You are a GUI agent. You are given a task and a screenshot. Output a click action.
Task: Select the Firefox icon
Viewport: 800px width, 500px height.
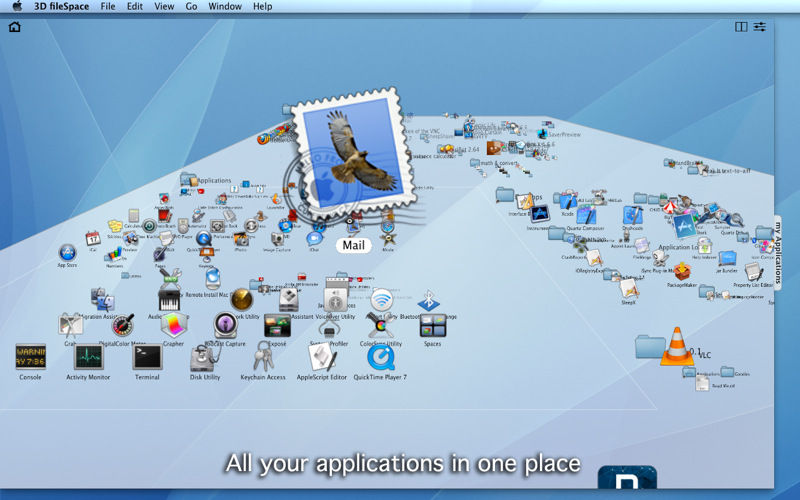coord(263,139)
